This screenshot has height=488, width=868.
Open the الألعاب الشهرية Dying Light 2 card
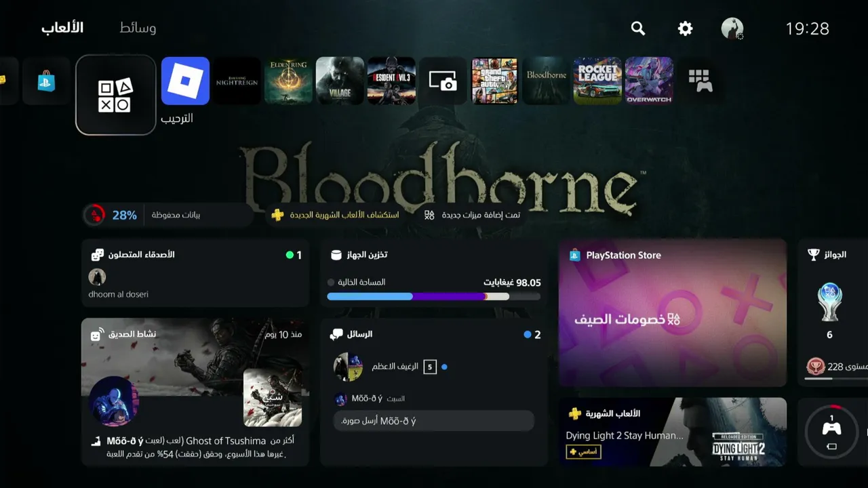(673, 432)
